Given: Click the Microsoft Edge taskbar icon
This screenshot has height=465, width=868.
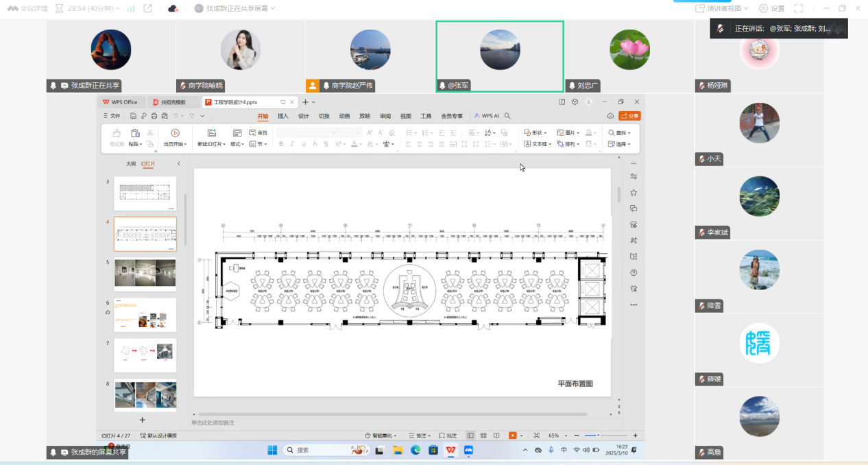Looking at the screenshot, I should [x=415, y=450].
